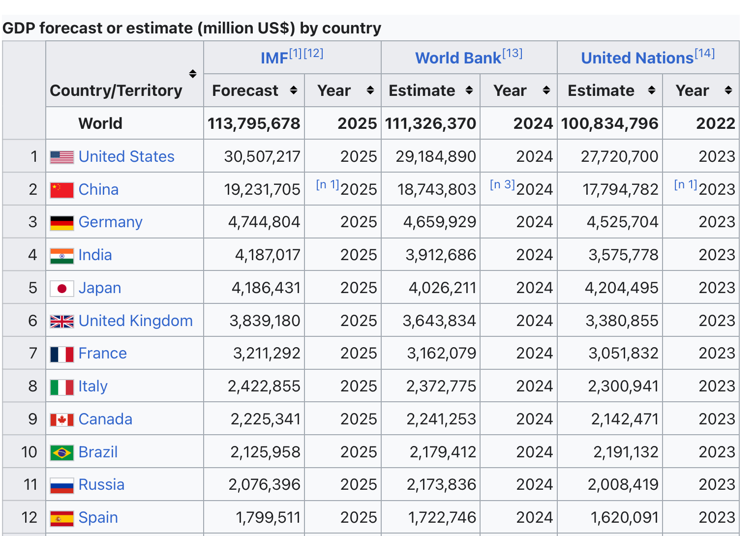Open the Japan country link
Image resolution: width=756 pixels, height=536 pixels.
click(100, 288)
